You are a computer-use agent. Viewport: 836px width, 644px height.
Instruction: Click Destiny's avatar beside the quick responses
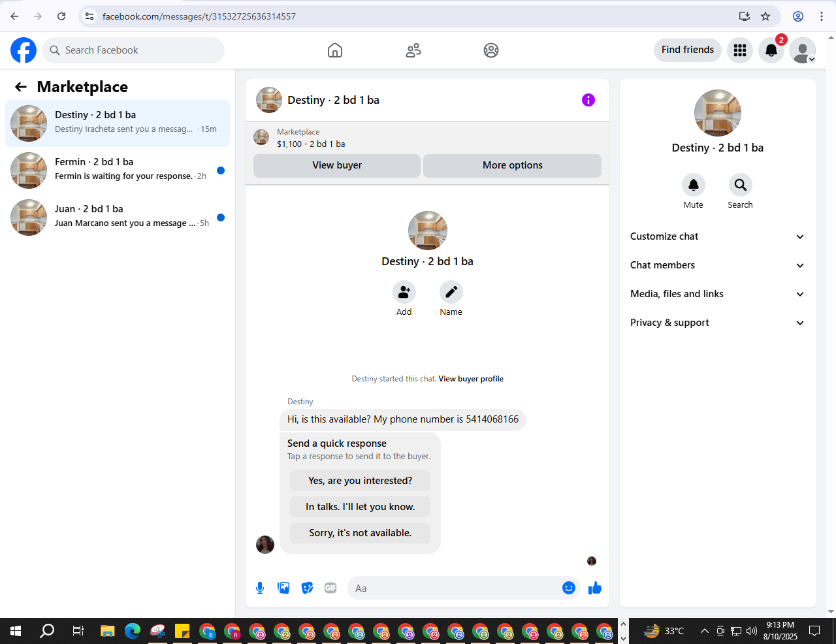tap(265, 545)
